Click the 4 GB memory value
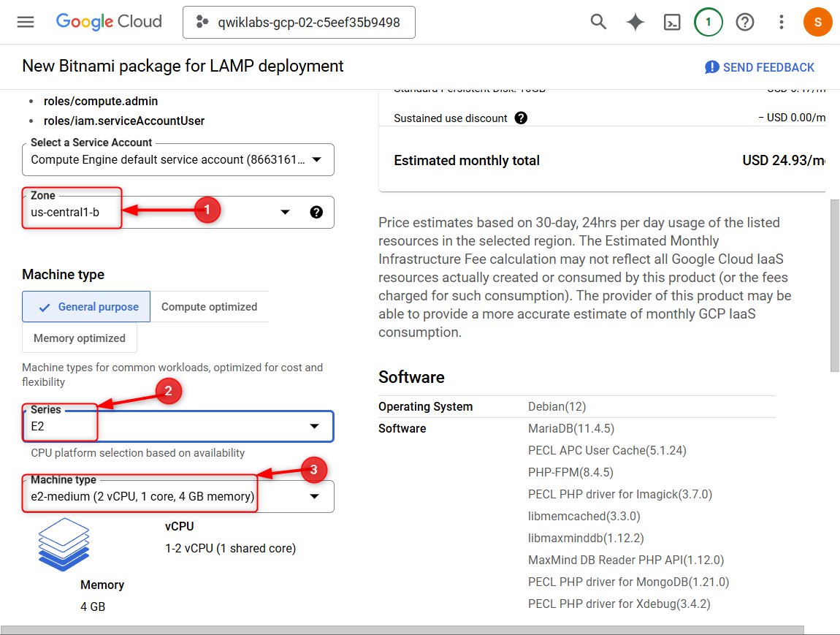Screen dimensions: 840x635 pyautogui.click(x=93, y=607)
